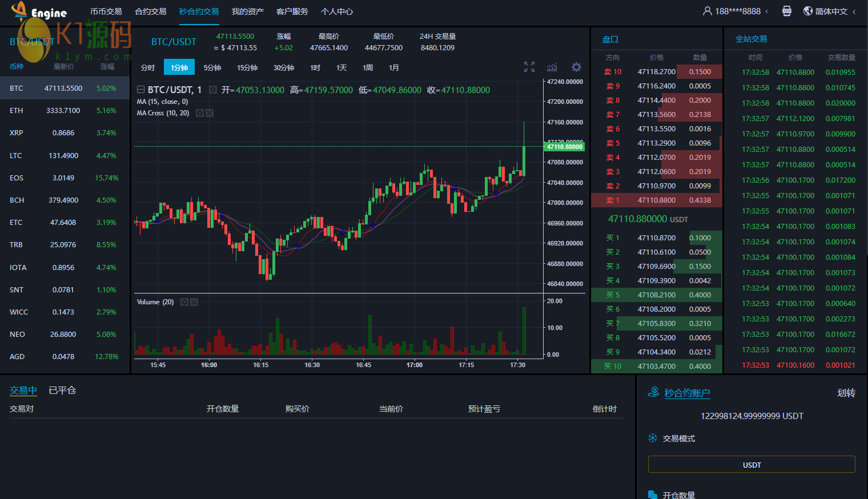Open chart settings gear icon
Viewport: 868px width, 499px height.
click(x=576, y=67)
